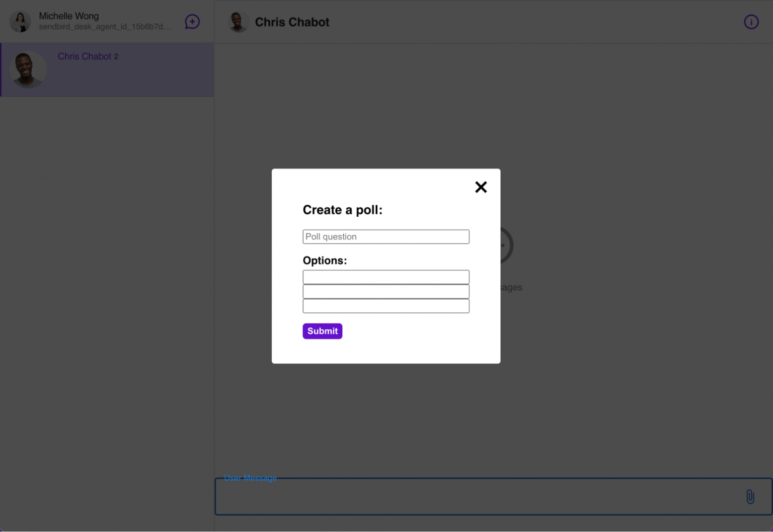The image size is (773, 532).
Task: Click the partially hidden empty-chat icon
Action: click(x=507, y=245)
